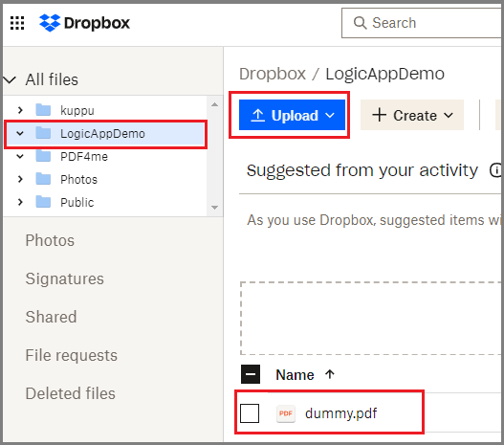Screen dimensions: 504x445
Task: Expand the Photos folder arrow
Action: [20, 179]
